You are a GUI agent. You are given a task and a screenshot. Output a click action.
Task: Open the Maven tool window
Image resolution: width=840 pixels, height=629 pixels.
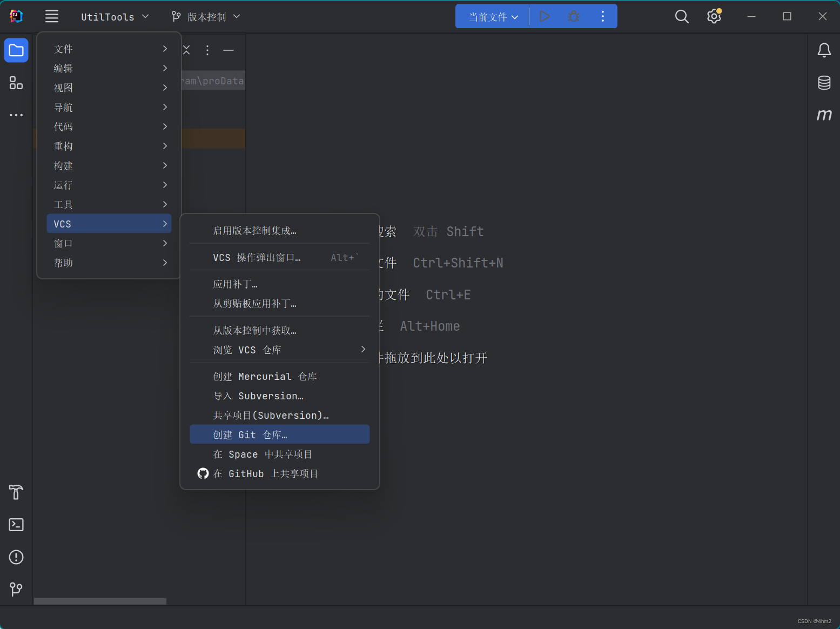pyautogui.click(x=824, y=115)
